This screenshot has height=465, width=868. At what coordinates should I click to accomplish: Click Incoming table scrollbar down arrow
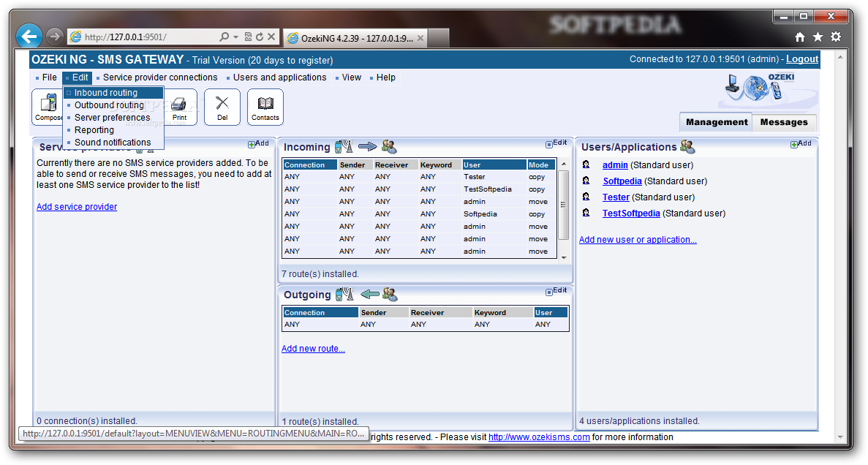tap(564, 257)
